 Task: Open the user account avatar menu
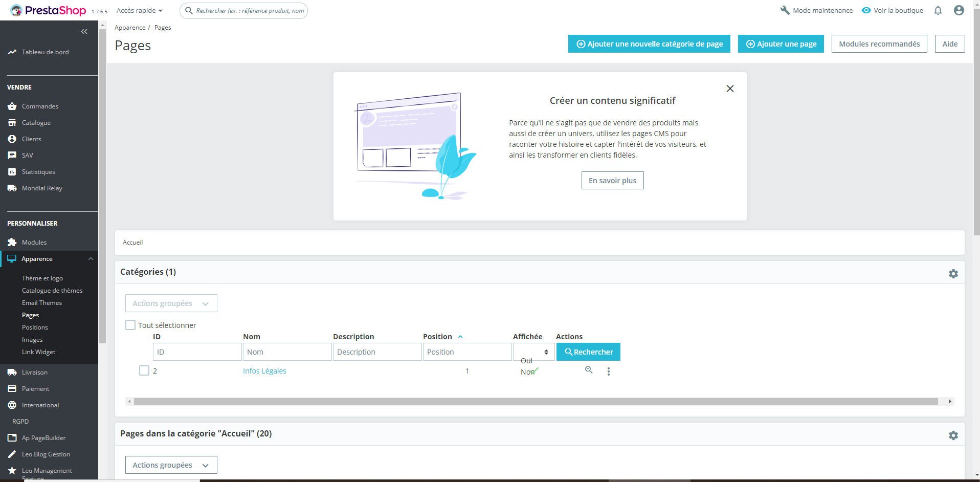pos(959,10)
